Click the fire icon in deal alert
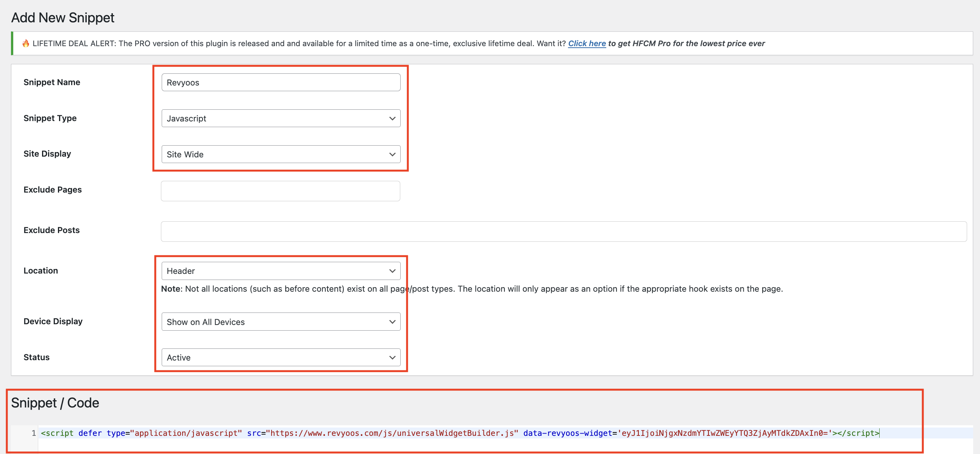Viewport: 980px width, 454px height. pos(26,44)
